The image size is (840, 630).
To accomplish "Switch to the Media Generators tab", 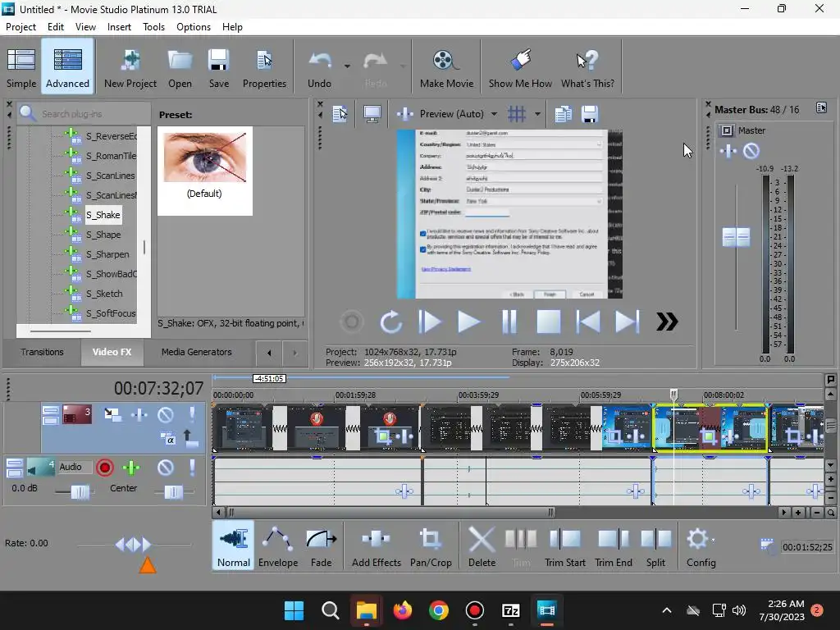I will pyautogui.click(x=197, y=352).
